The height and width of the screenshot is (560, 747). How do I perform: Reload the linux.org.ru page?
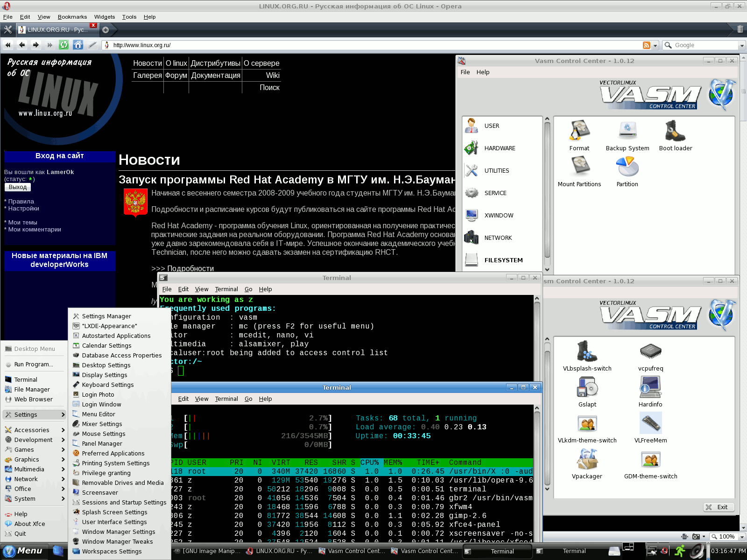point(64,45)
